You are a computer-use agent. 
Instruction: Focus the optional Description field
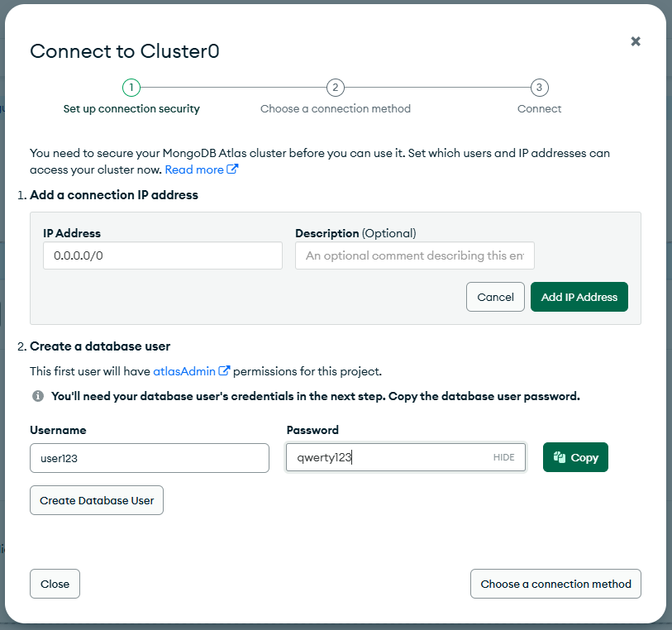[x=415, y=255]
